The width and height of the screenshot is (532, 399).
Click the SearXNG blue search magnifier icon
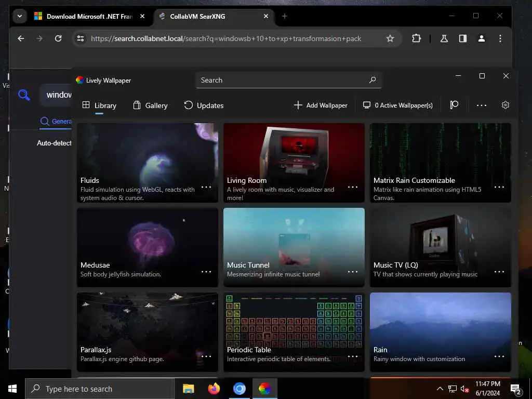24,95
